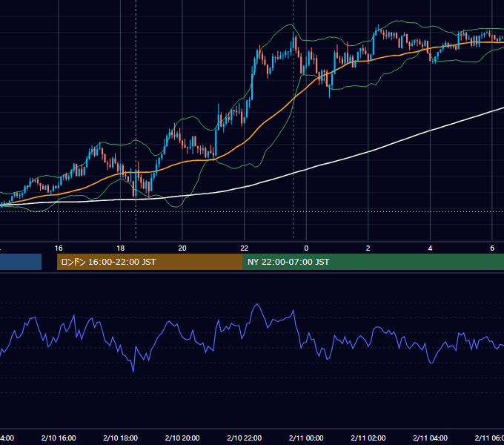Click the 18 hour label on chart axis

[x=121, y=248]
